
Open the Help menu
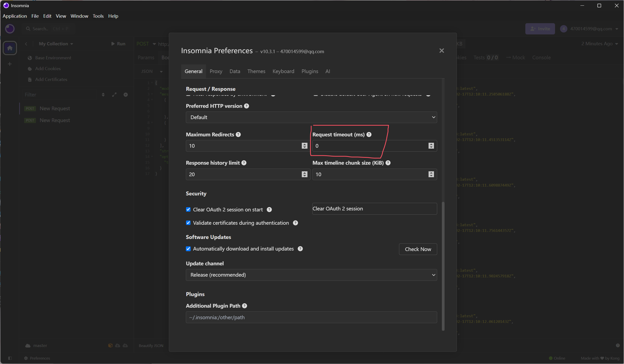click(x=113, y=16)
